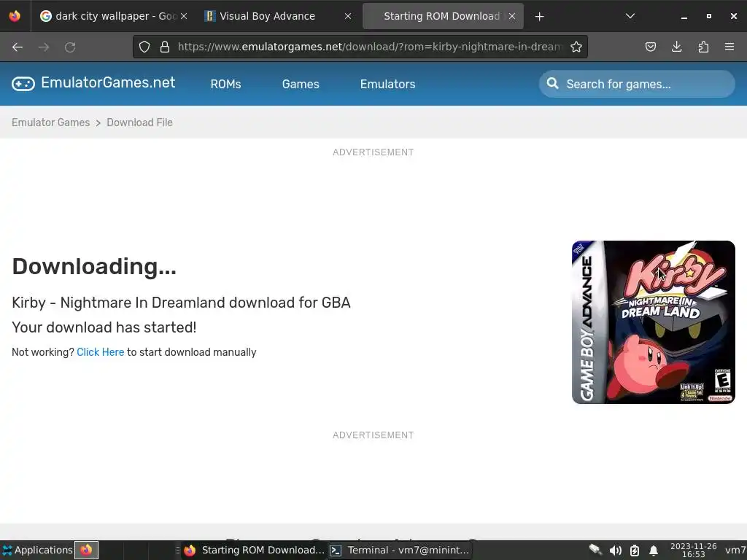Viewport: 747px width, 560px height.
Task: Click the EmulatorGames.net gamepad logo
Action: (x=23, y=84)
